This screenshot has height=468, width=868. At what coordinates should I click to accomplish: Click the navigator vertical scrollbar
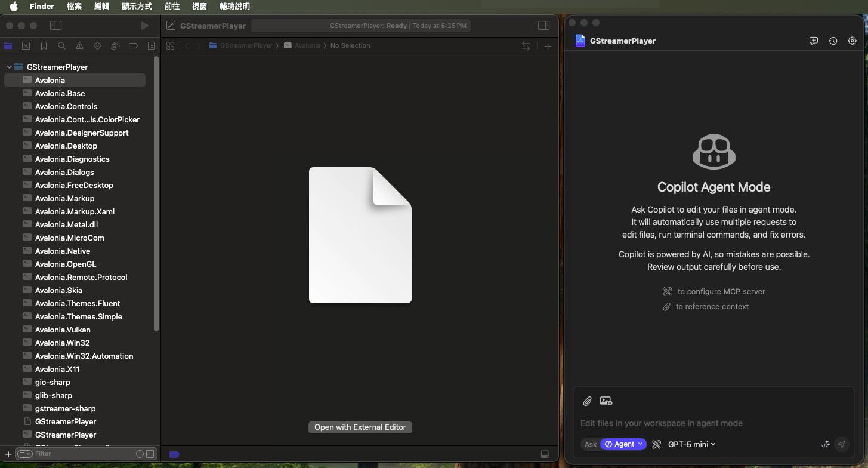point(156,194)
